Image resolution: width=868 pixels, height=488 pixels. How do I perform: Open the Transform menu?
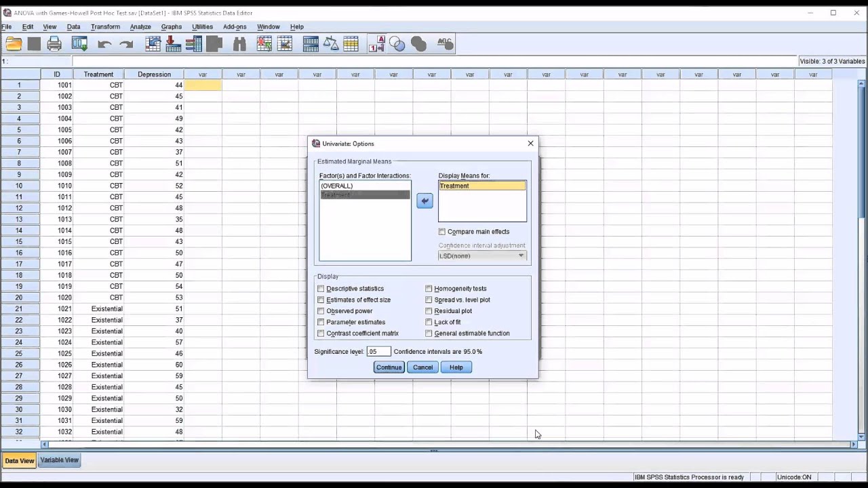[105, 26]
